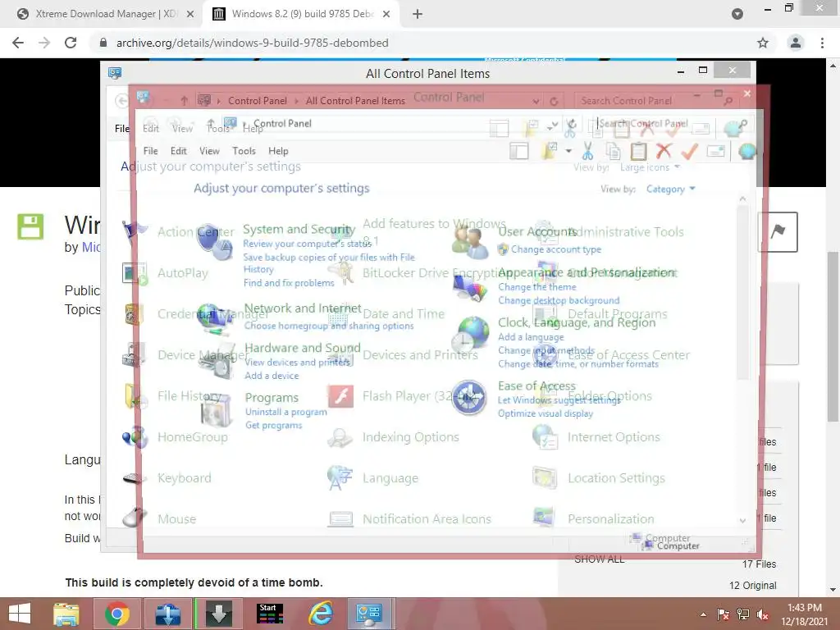The image size is (840, 630).
Task: Click the Paste clipboard toolbar icon
Action: 638,151
